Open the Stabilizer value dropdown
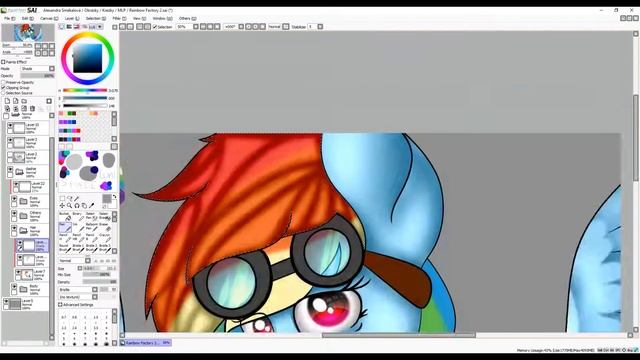The image size is (640, 360). 320,27
